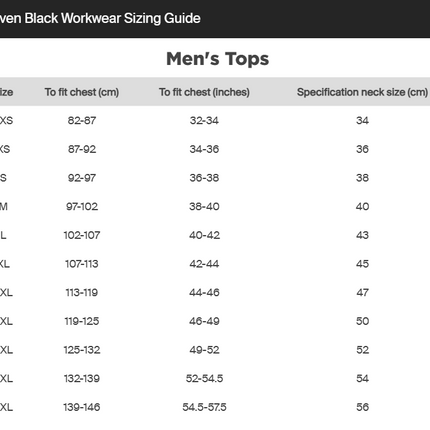The image size is (430, 430).
Task: Select the To fit chest (inches) header
Action: pos(204,92)
